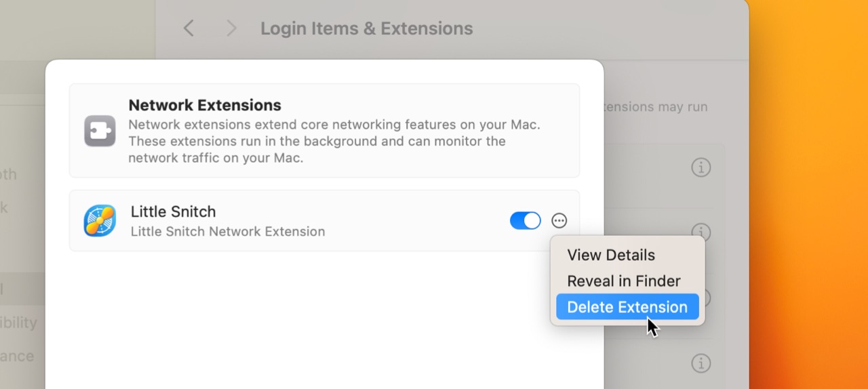Open the partially visible Appearance sidebar item
The width and height of the screenshot is (868, 389).
tap(17, 356)
